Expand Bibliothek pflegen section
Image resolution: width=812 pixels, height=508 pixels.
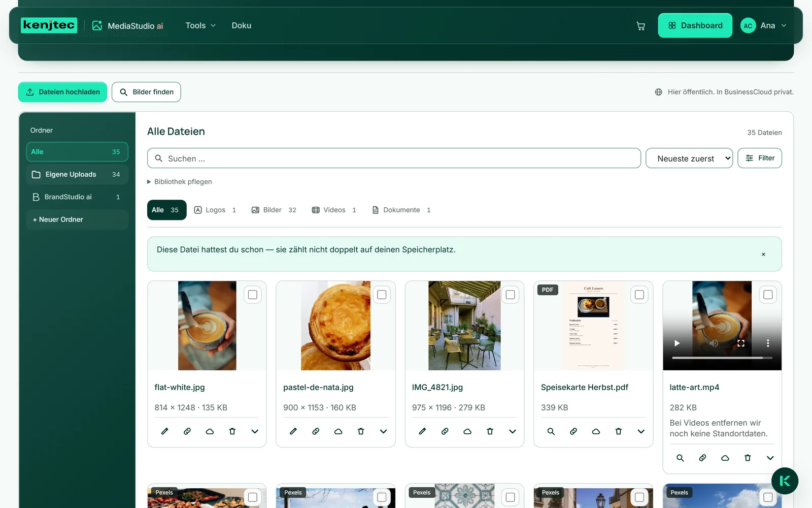(x=180, y=182)
